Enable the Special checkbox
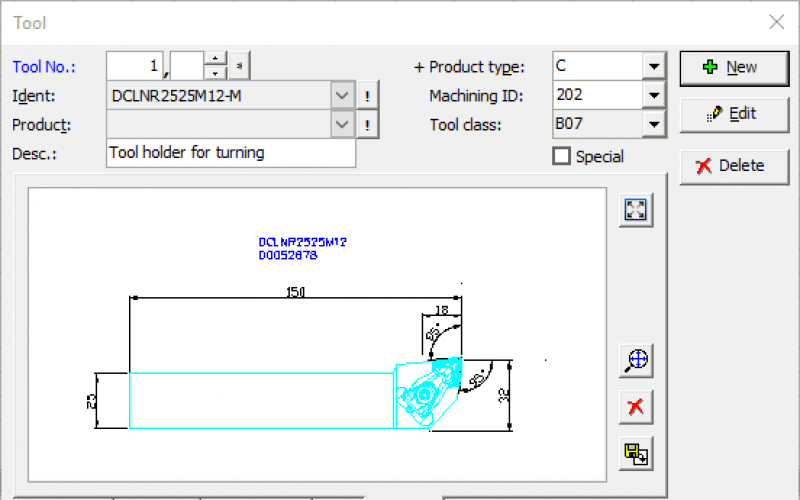Image resolution: width=800 pixels, height=500 pixels. click(562, 156)
